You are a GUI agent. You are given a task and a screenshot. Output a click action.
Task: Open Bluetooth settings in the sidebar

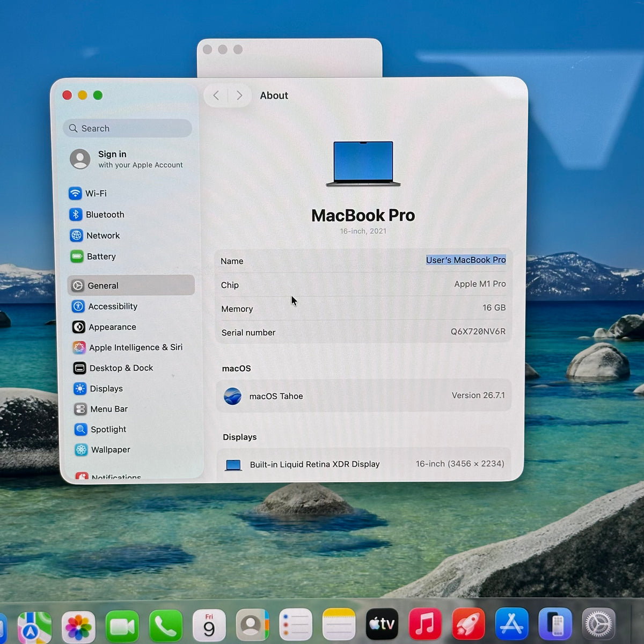click(x=97, y=214)
